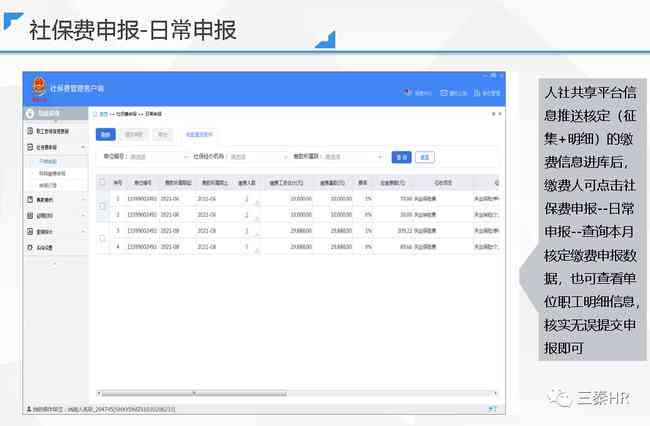Tick the checkbox for rows 1 and 2
Viewport: 650px width, 426px height.
pyautogui.click(x=102, y=206)
